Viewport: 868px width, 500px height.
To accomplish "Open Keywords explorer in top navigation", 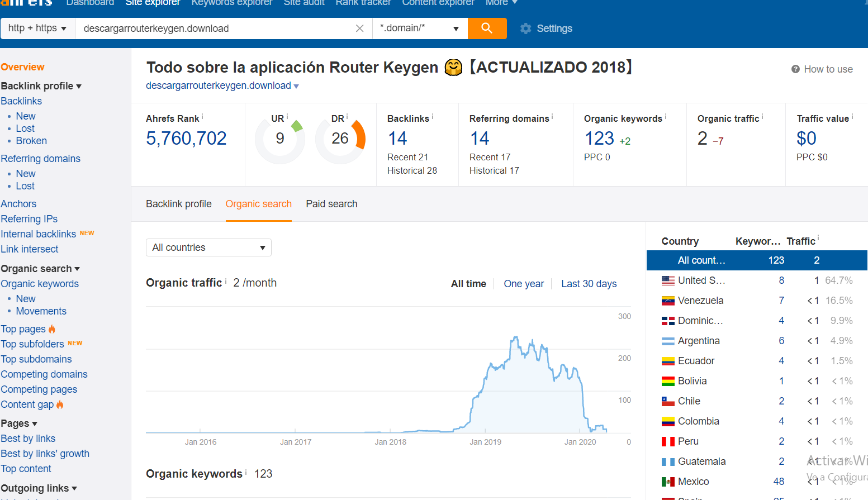I will pos(232,3).
